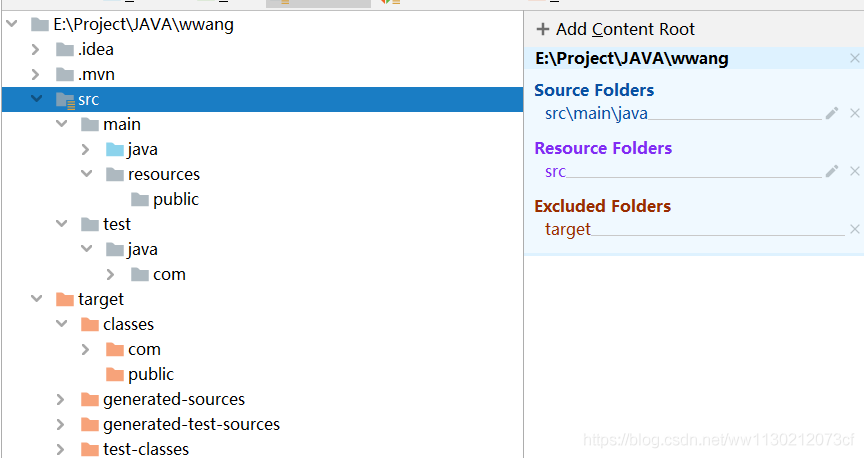864x458 pixels.
Task: Edit the src resource folder properties
Action: pyautogui.click(x=832, y=171)
